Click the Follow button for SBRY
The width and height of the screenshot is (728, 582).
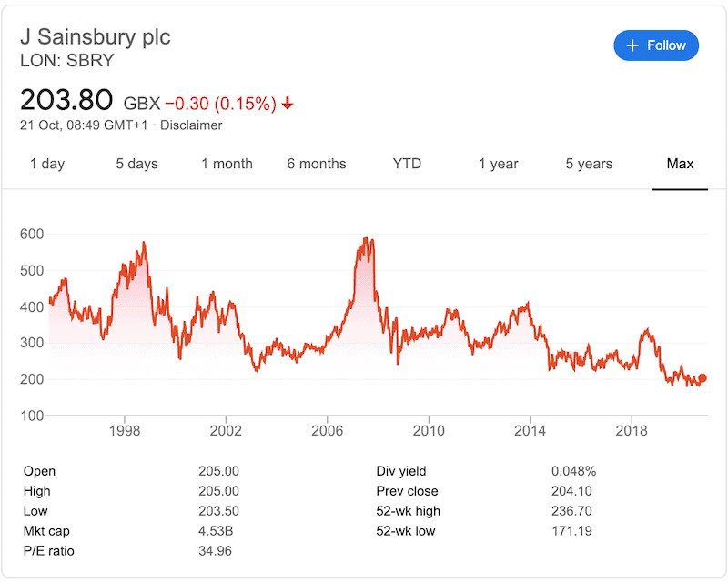[x=656, y=45]
